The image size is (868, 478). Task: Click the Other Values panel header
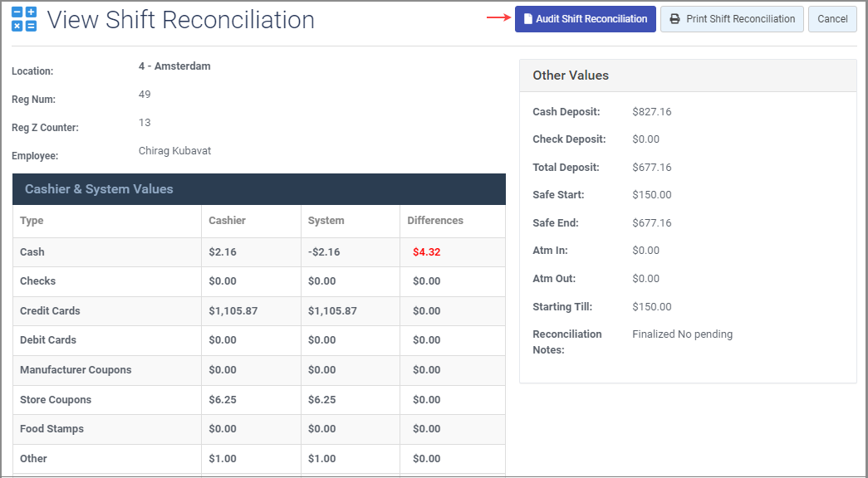coord(571,76)
